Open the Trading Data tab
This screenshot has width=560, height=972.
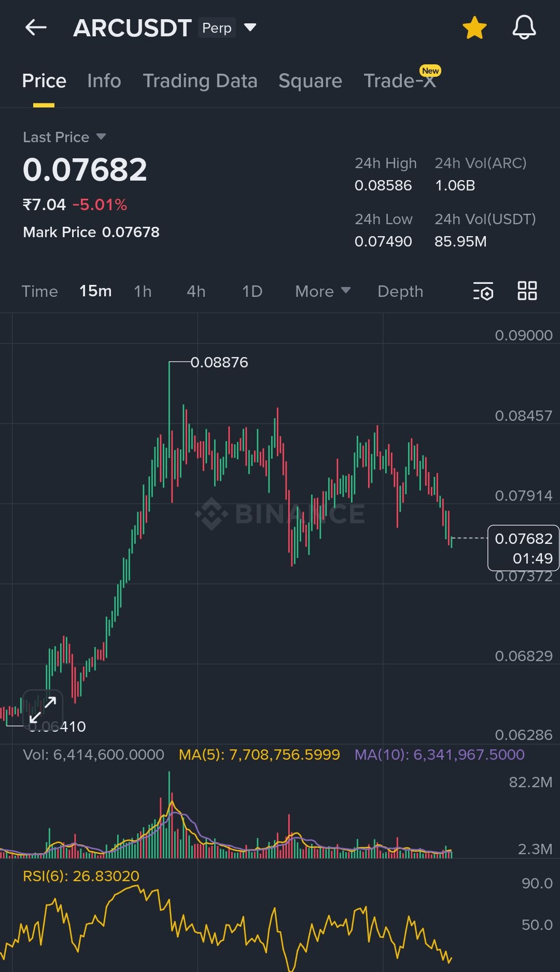coord(200,81)
